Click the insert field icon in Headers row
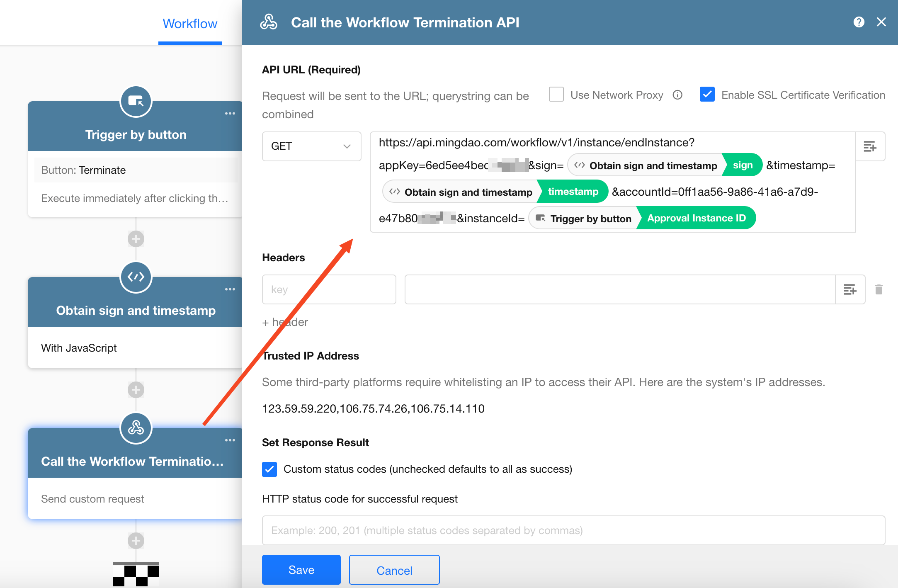898x588 pixels. click(850, 289)
